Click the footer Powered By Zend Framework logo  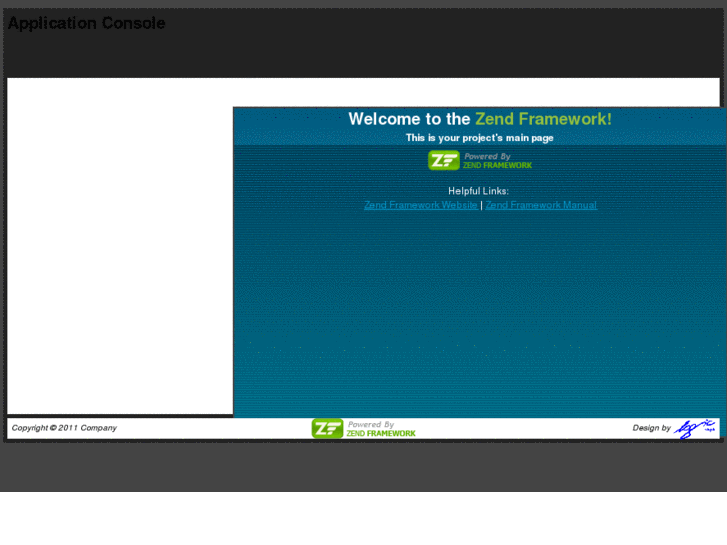coord(364,429)
